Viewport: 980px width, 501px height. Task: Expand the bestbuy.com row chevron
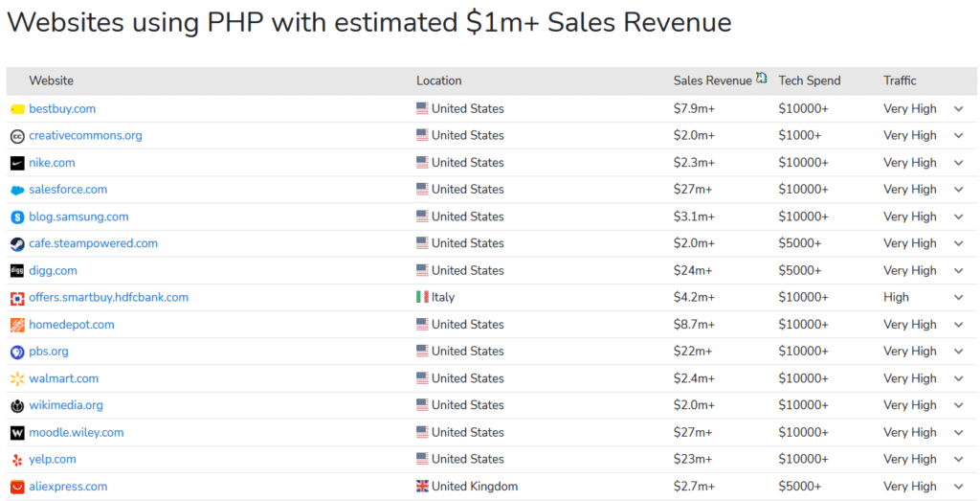959,109
